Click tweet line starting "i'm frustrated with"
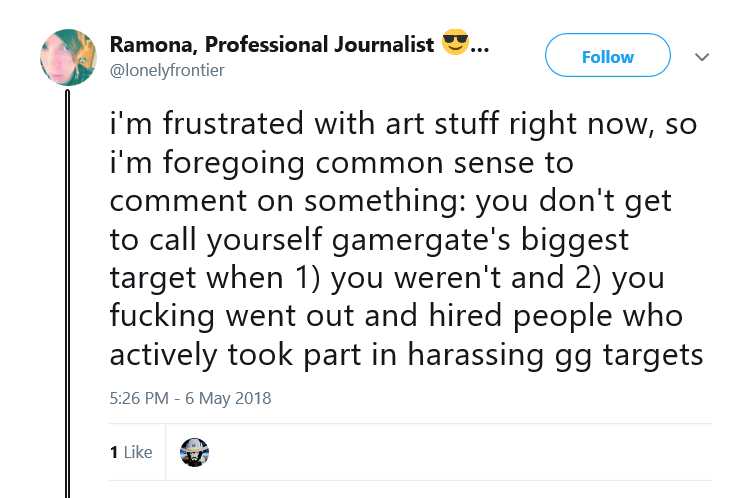This screenshot has height=498, width=754. 403,124
